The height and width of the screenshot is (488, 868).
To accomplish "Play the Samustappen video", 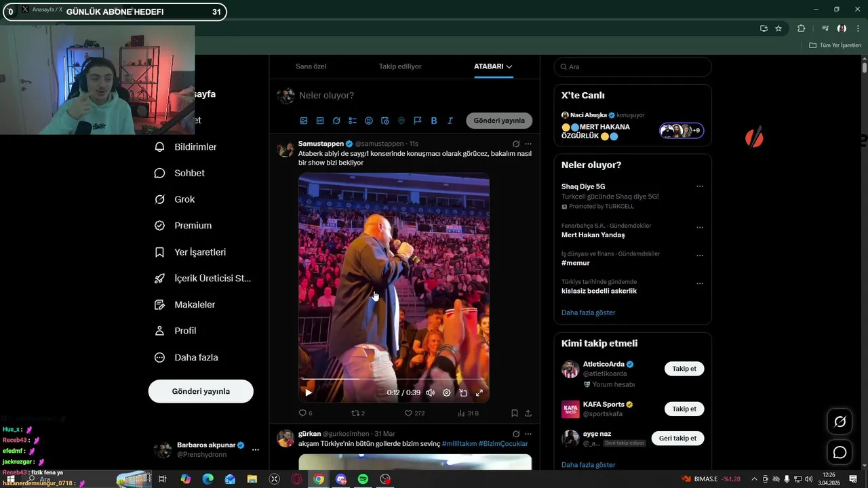I will coord(309,392).
